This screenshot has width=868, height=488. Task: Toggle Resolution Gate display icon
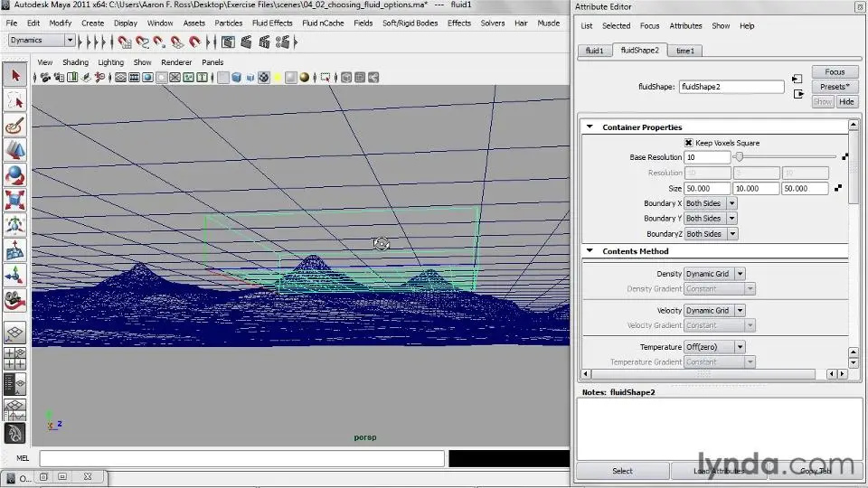[147, 78]
